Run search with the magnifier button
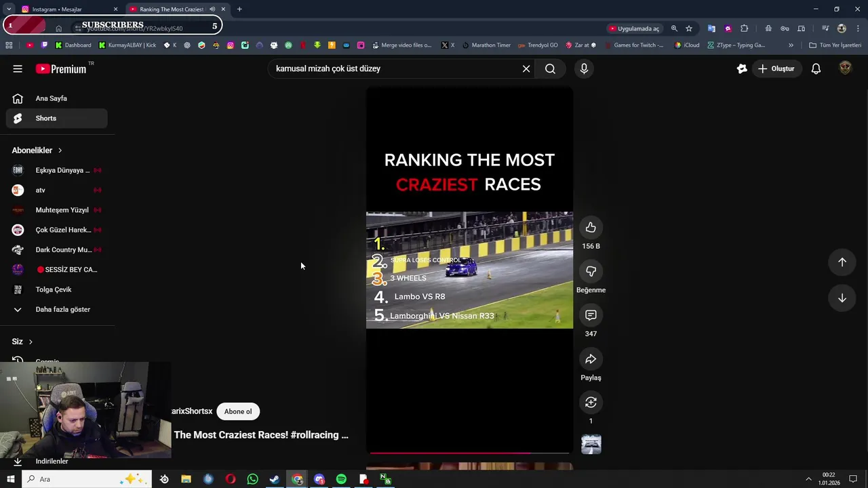The image size is (868, 488). pos(550,68)
